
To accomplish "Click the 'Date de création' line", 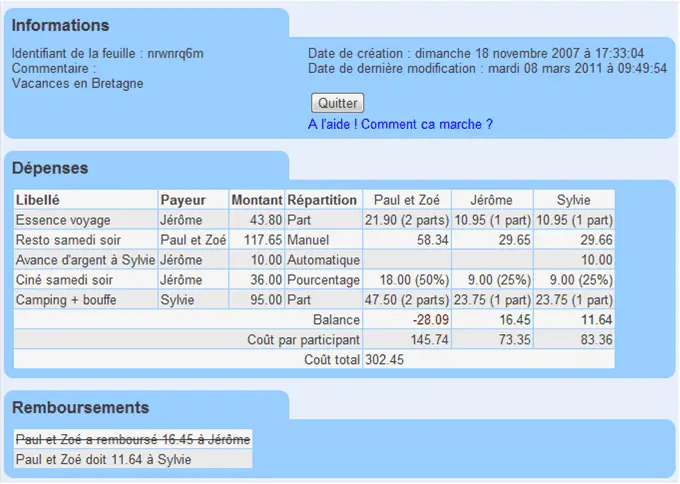I will click(x=476, y=53).
